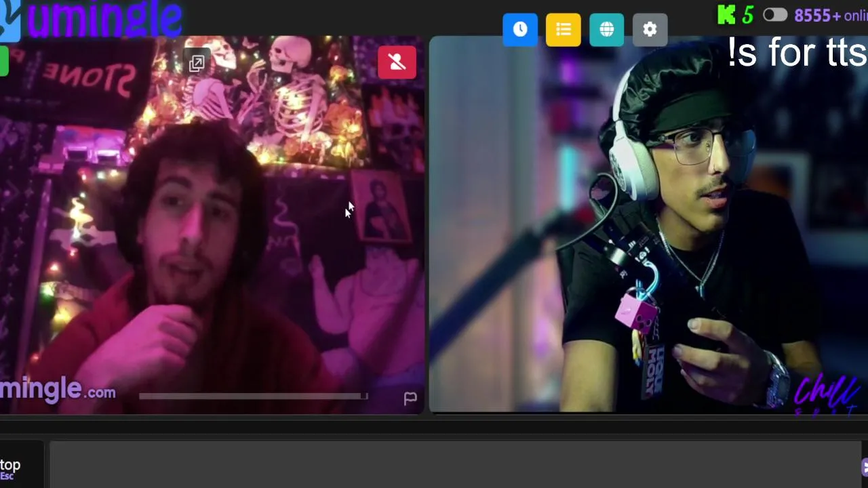This screenshot has width=868, height=488.
Task: Click the Umingle logo
Action: pyautogui.click(x=92, y=19)
